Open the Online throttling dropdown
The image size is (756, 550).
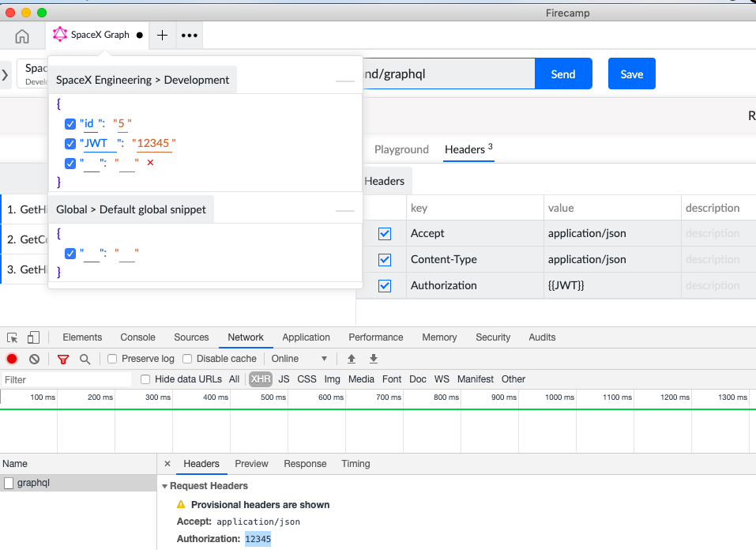click(x=299, y=359)
